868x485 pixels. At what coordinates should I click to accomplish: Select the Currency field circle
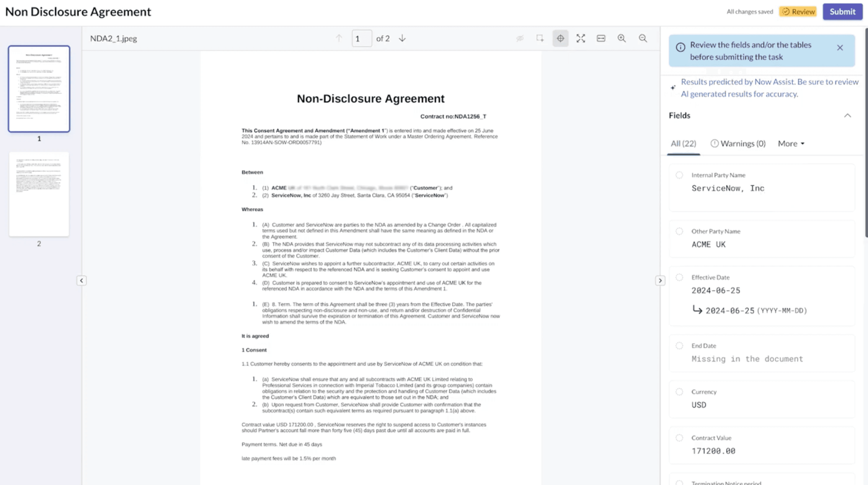tap(679, 392)
